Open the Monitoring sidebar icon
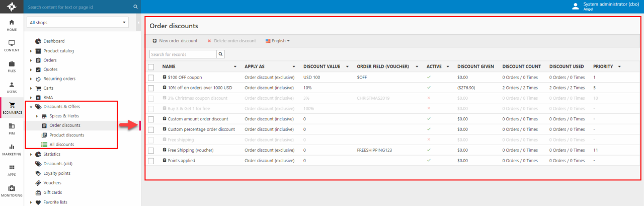644x206 pixels. tap(12, 191)
